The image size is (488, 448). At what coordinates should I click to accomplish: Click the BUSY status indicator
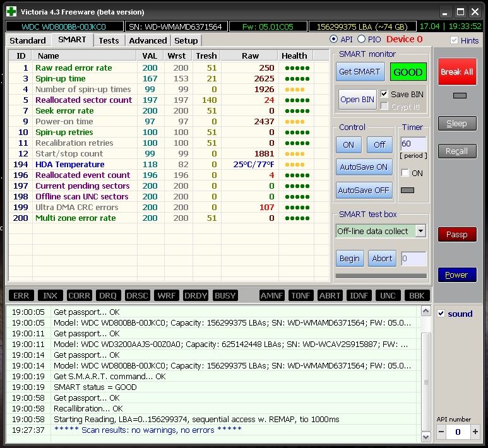point(225,295)
